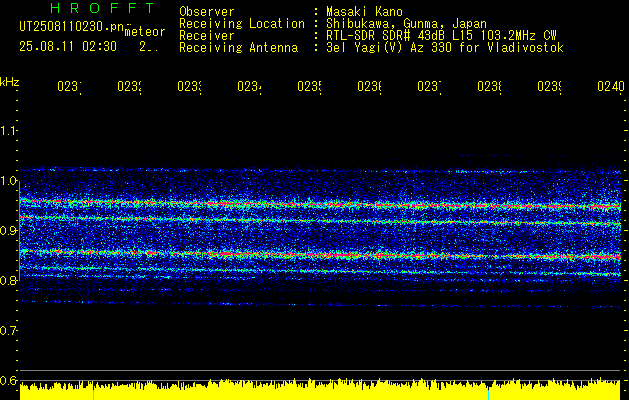Click the 0237 time marker
The height and width of the screenshot is (400, 629).
coord(430,86)
